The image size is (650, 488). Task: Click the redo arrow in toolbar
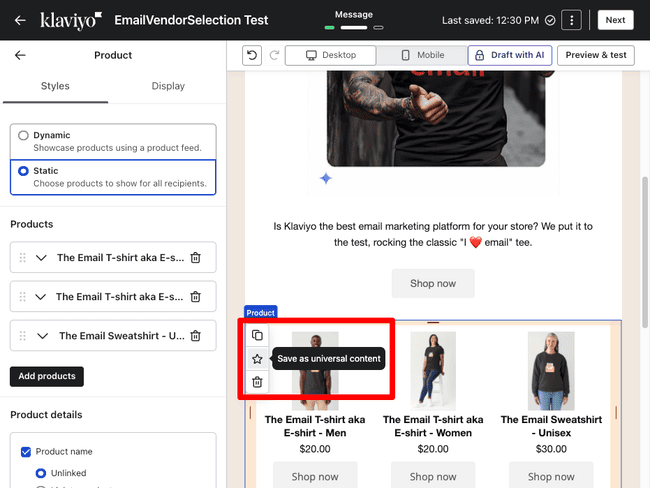pos(272,56)
